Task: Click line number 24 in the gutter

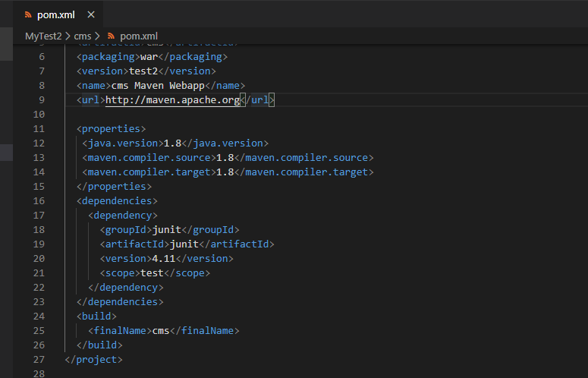Action: coord(39,316)
